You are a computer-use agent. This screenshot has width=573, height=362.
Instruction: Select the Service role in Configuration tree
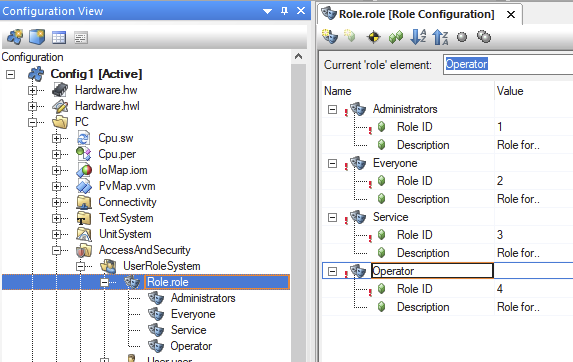point(189,330)
